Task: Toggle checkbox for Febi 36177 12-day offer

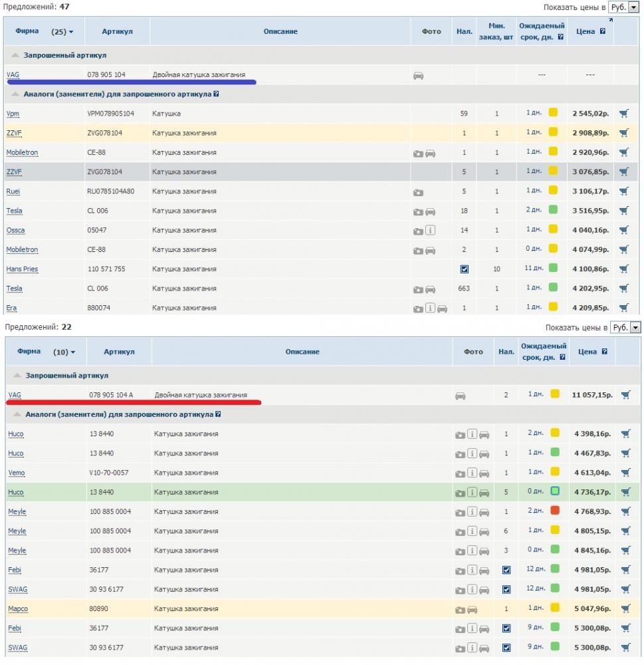Action: tap(506, 571)
